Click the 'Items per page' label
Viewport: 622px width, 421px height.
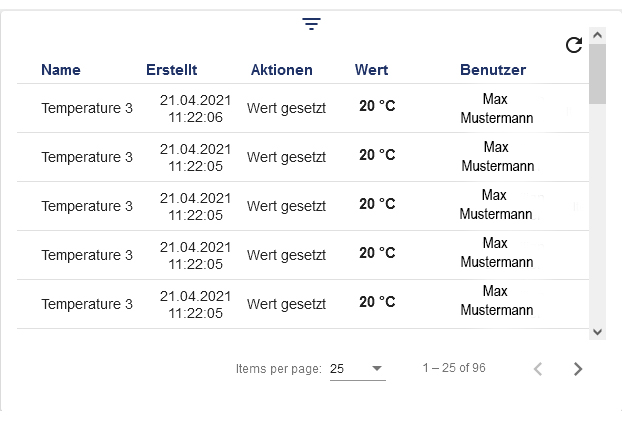(x=279, y=369)
